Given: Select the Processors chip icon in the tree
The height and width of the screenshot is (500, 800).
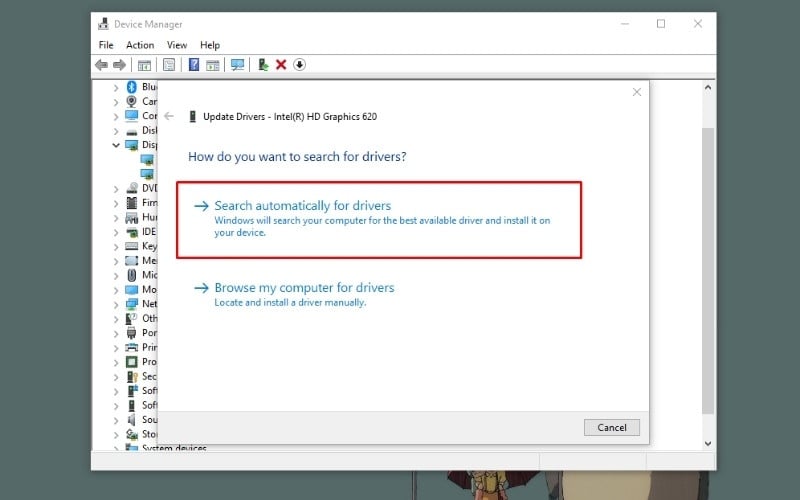Looking at the screenshot, I should pos(132,362).
